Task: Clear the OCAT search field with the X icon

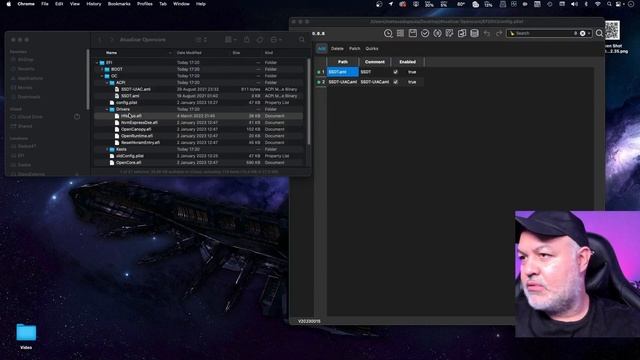Action: pyautogui.click(x=582, y=33)
